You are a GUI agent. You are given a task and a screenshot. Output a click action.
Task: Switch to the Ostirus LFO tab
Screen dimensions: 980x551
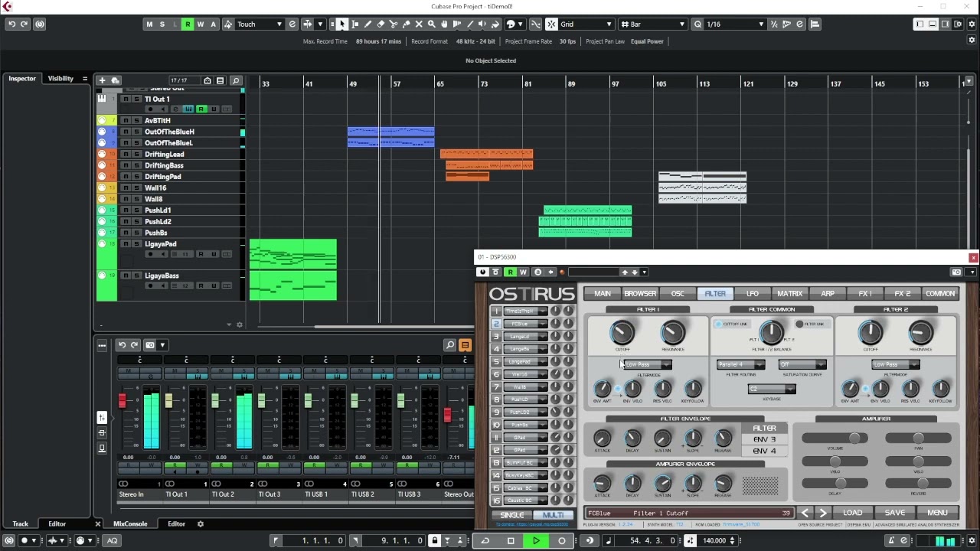click(753, 293)
